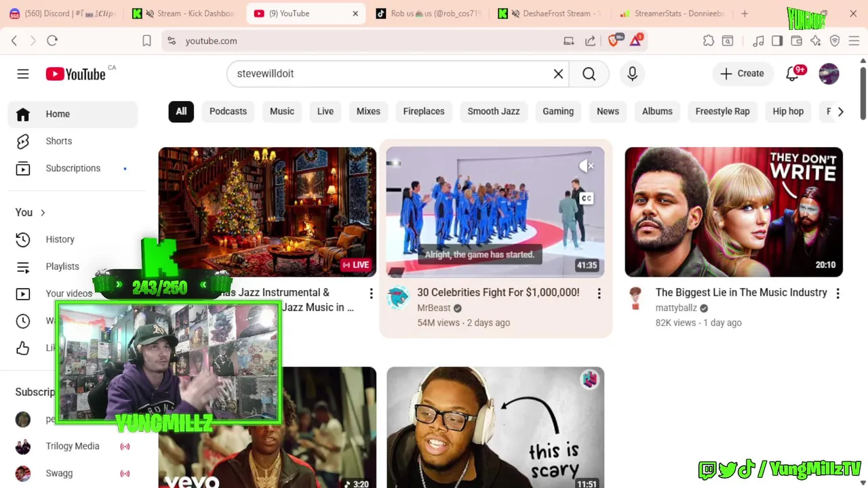Image resolution: width=868 pixels, height=488 pixels.
Task: Unmute the MrBeast video preview
Action: [x=586, y=165]
